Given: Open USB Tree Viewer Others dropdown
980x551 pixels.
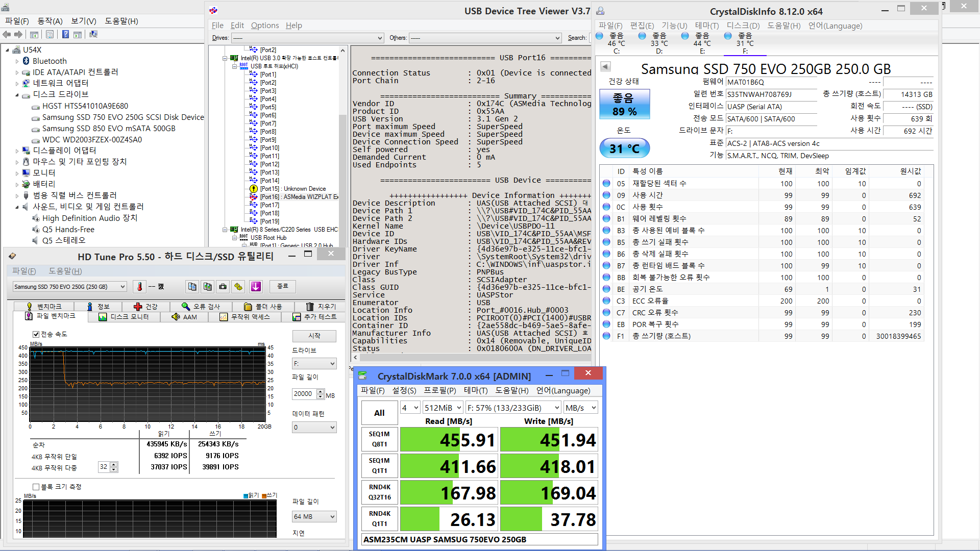Looking at the screenshot, I should pos(485,38).
